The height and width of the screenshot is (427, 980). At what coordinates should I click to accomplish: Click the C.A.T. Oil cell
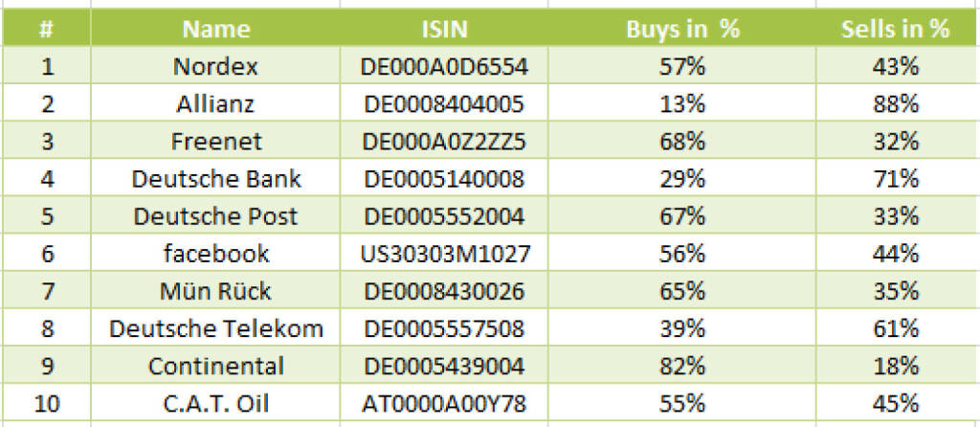[216, 404]
